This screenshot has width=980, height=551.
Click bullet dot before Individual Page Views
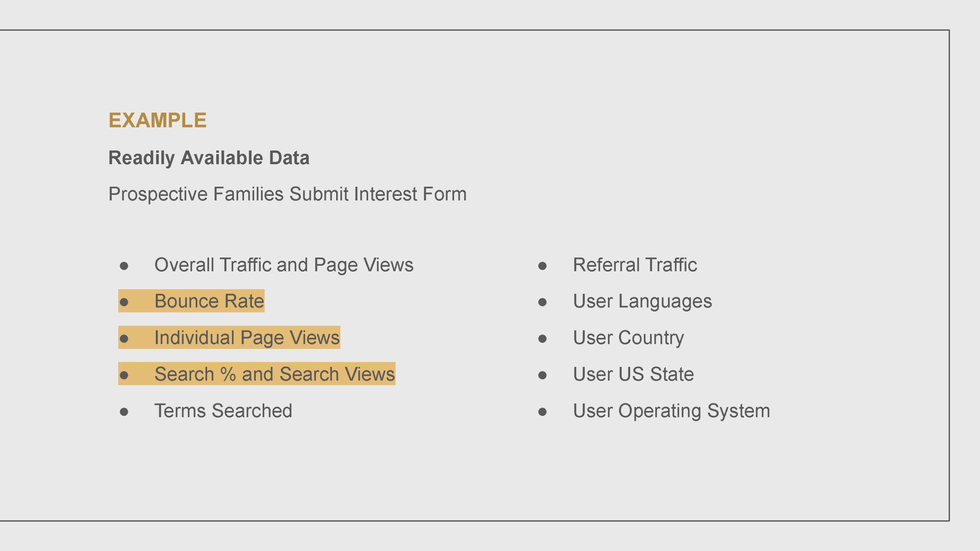pos(124,339)
